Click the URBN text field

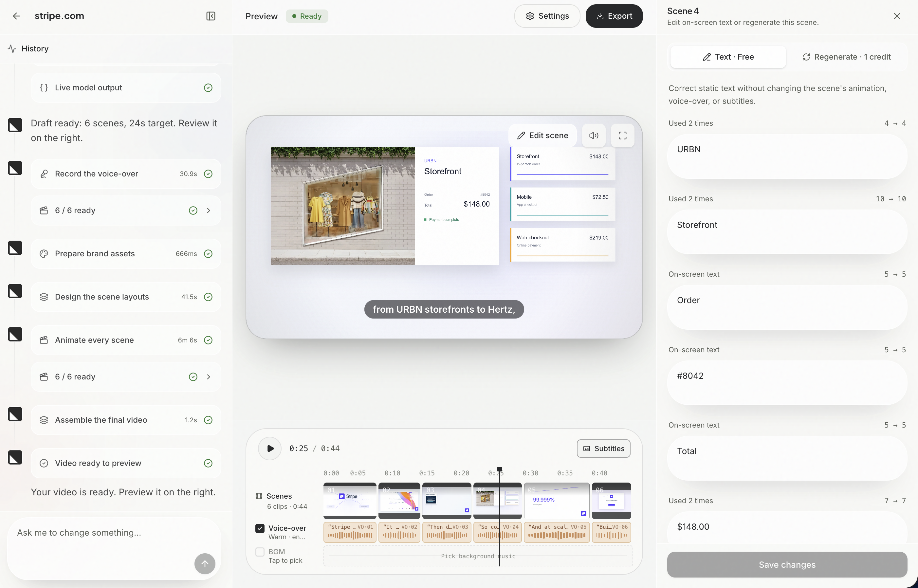pyautogui.click(x=787, y=156)
